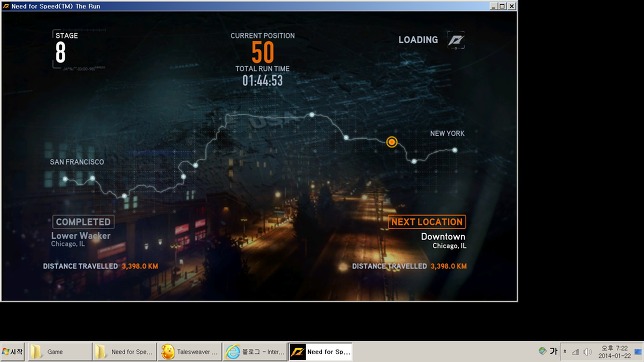Screen dimensions: 644x362
Task: Click the route dot under San Francisco label
Action: tap(65, 179)
